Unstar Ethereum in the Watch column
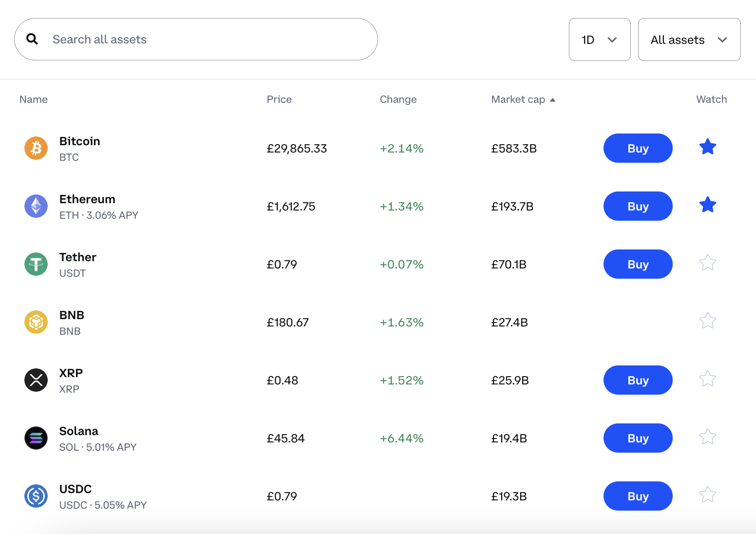 [707, 205]
